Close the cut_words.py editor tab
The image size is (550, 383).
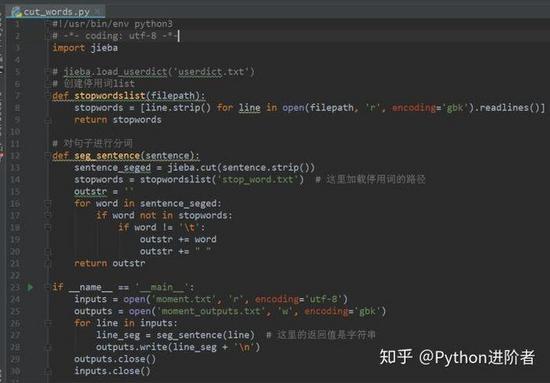point(98,12)
